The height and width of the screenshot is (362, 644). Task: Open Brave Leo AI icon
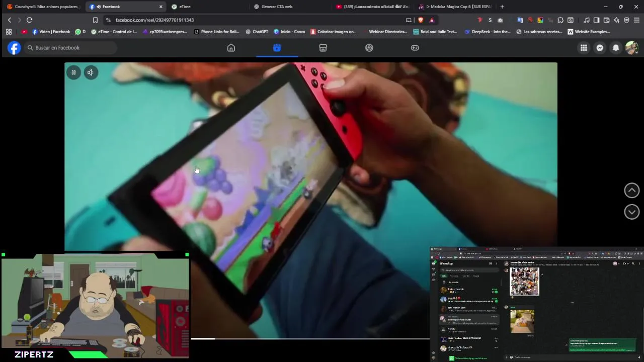click(616, 20)
